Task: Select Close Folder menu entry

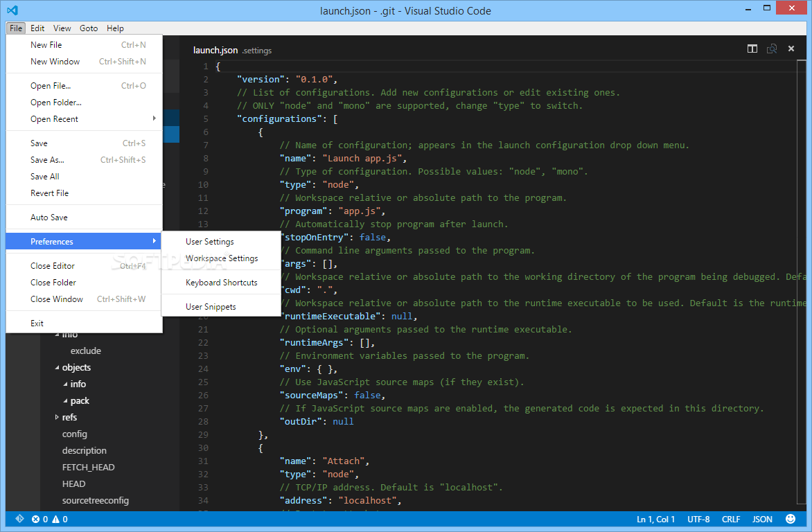Action: [85, 283]
